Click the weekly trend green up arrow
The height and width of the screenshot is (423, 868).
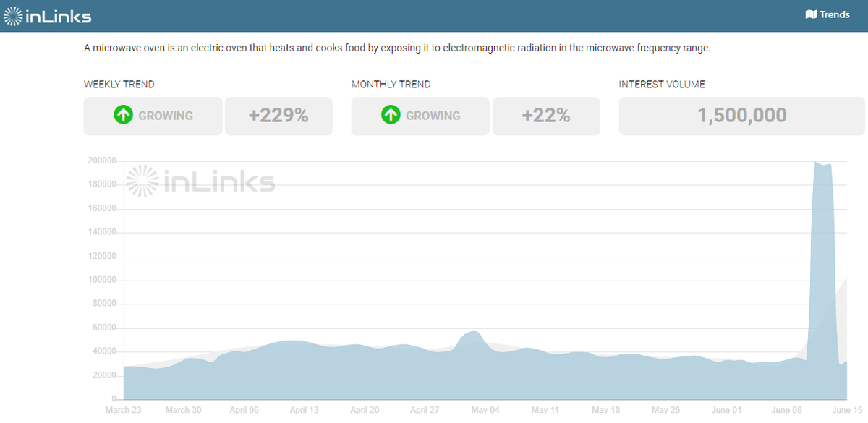[123, 115]
